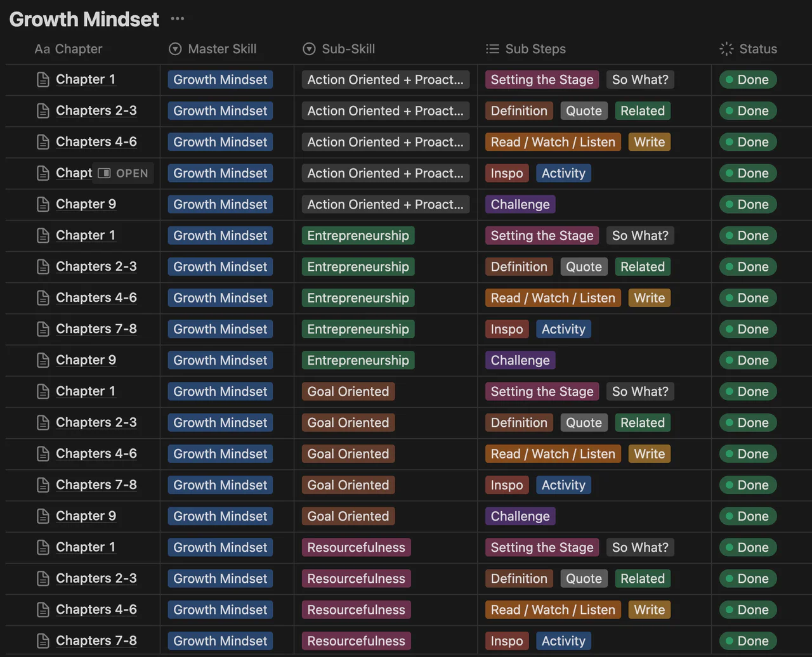
Task: Open Chapters 2-3 in the Entrepreneurship group
Action: [x=96, y=266]
